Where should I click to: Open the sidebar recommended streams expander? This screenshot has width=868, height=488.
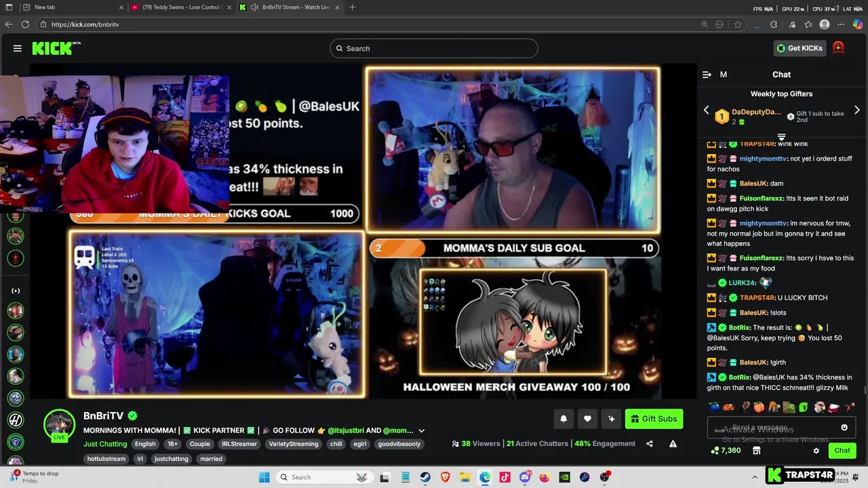tap(16, 291)
